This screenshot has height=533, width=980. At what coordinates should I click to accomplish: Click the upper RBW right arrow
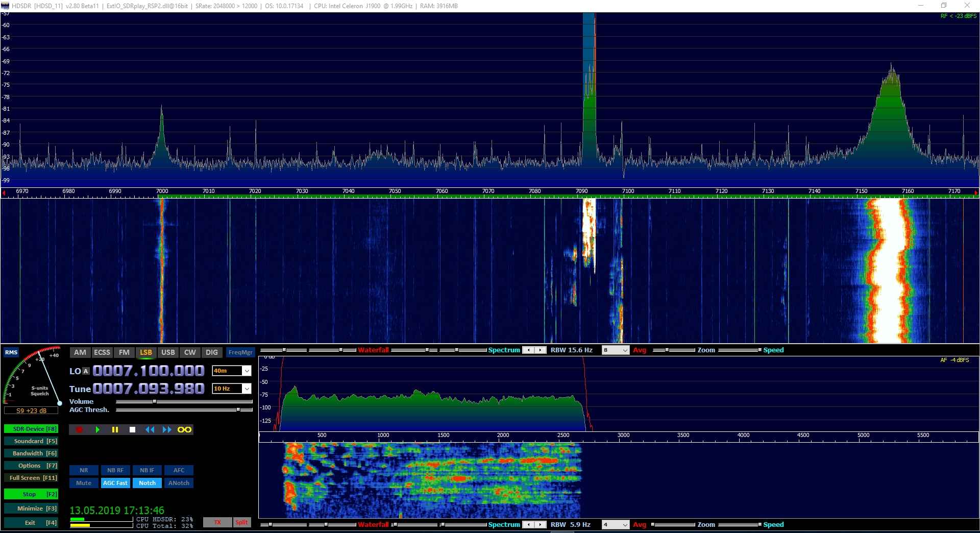[541, 350]
